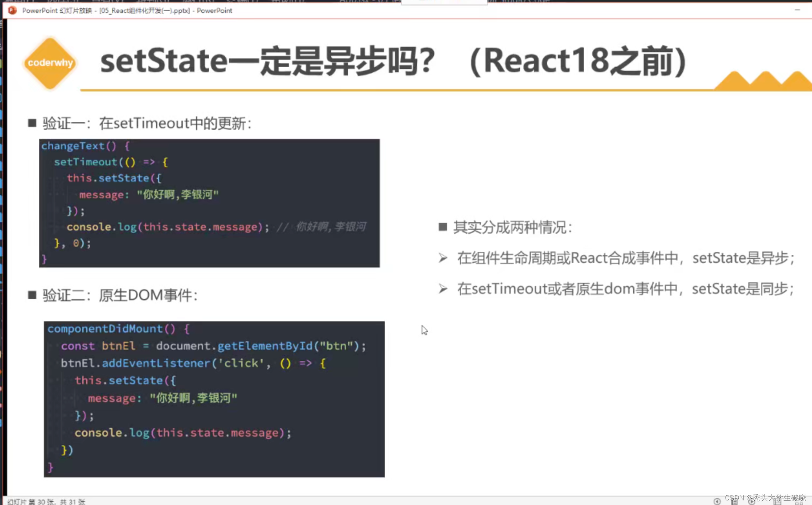The width and height of the screenshot is (812, 505).
Task: Click the coderwhy logo on the slide
Action: pos(50,63)
